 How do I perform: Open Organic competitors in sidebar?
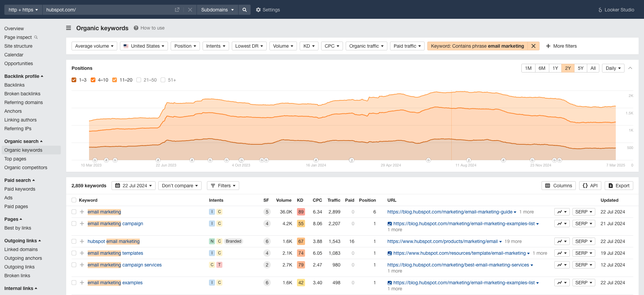(26, 167)
